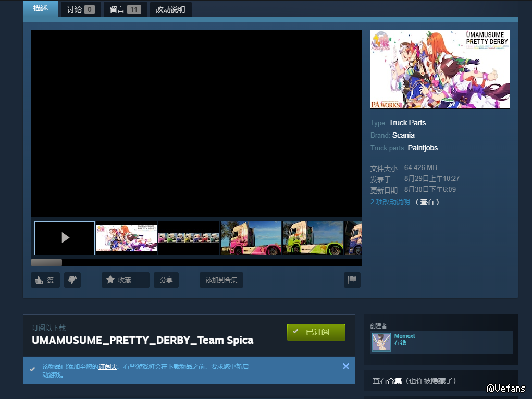532x399 pixels.
Task: Select the pink truck screenshot thumbnail
Action: (x=251, y=238)
